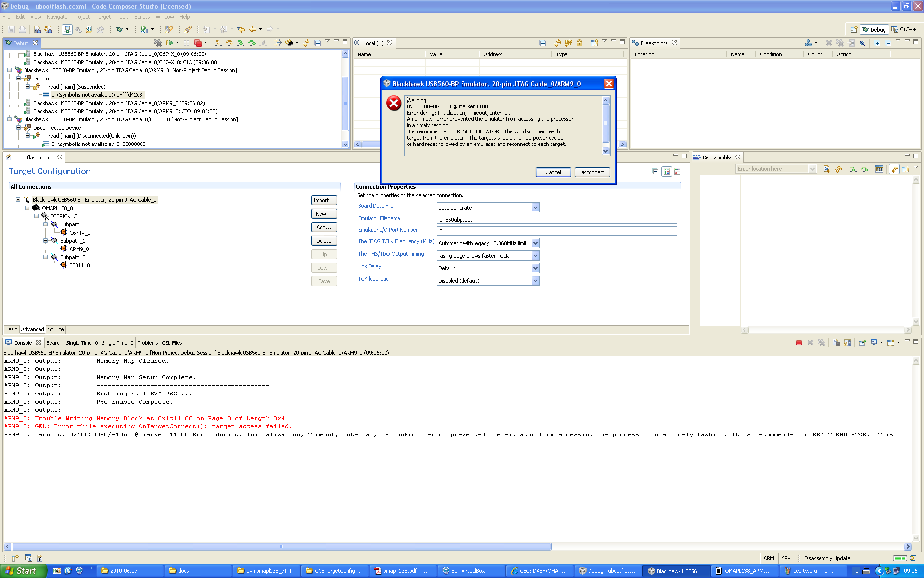Open the Target menu
The height and width of the screenshot is (578, 924).
point(103,17)
